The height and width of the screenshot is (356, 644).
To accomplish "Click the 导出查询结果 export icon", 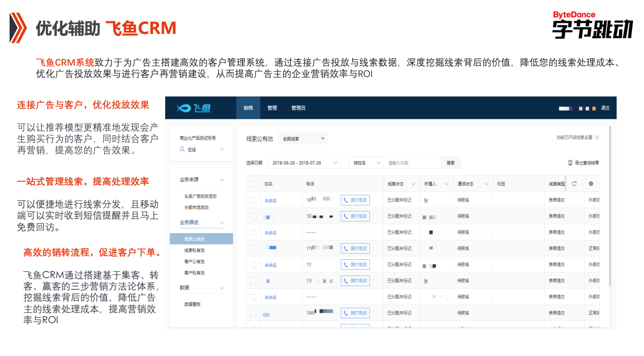I will point(570,163).
